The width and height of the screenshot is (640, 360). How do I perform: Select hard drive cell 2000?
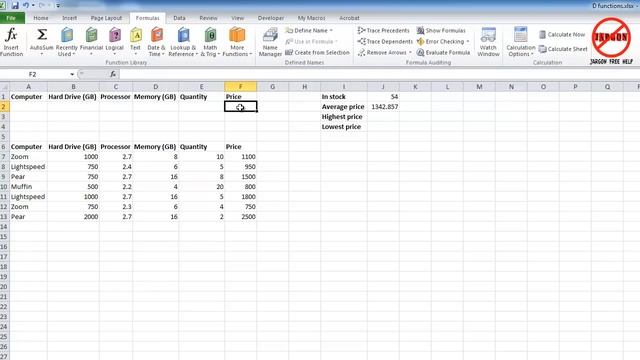[73, 217]
